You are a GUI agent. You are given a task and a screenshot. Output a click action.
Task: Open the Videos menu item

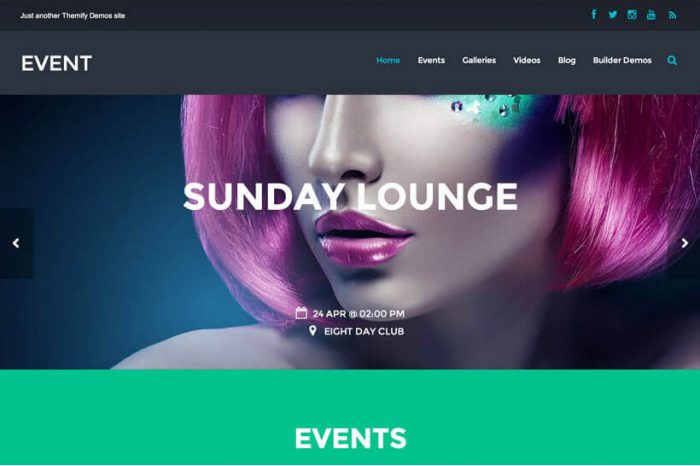527,60
